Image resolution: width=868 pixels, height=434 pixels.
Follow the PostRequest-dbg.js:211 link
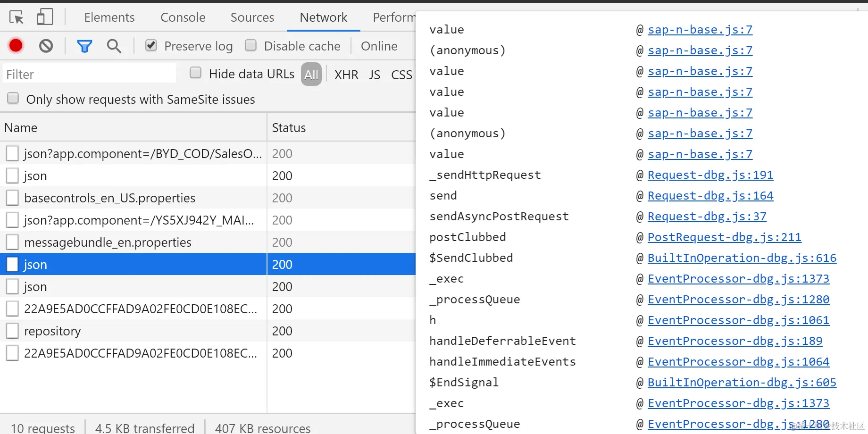coord(725,237)
